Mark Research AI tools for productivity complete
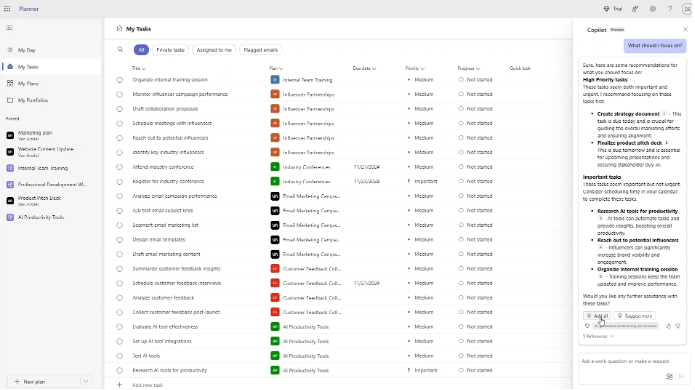695x390 pixels. pos(120,370)
